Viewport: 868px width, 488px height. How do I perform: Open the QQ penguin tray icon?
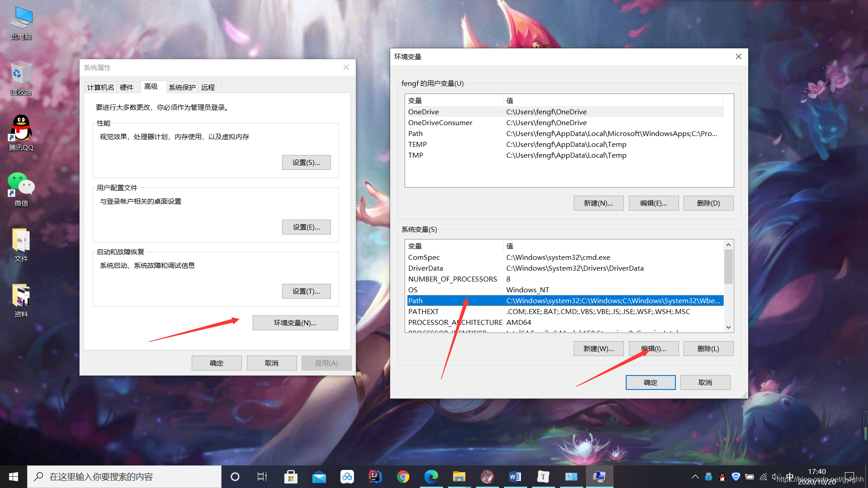tap(722, 477)
